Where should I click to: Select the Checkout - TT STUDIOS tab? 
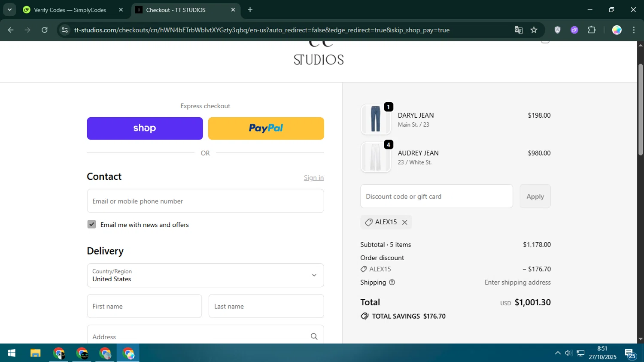tap(176, 10)
